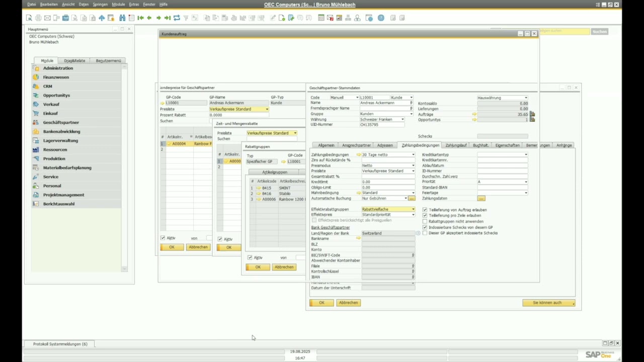This screenshot has width=644, height=362.
Task: Jump to the last data record
Action: 168,18
